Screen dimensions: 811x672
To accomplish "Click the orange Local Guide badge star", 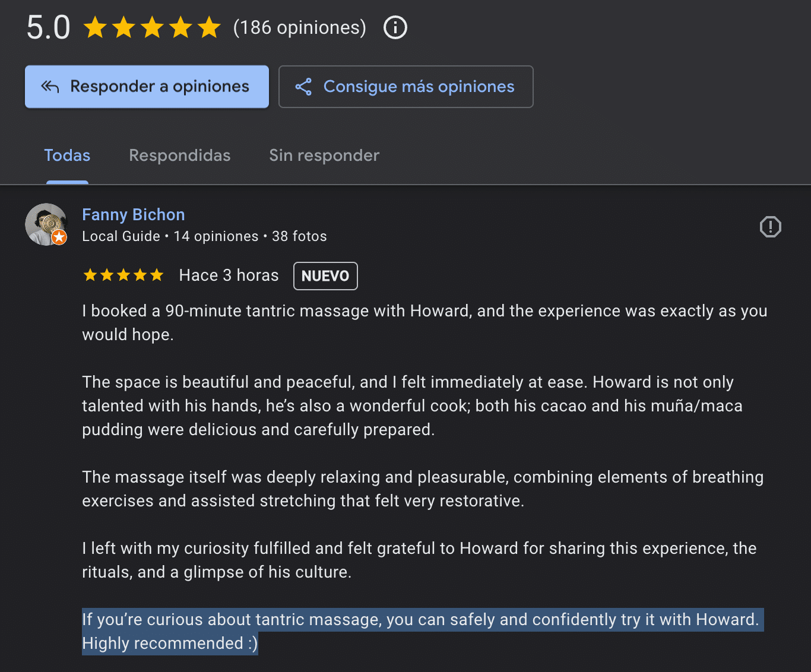I will (59, 237).
